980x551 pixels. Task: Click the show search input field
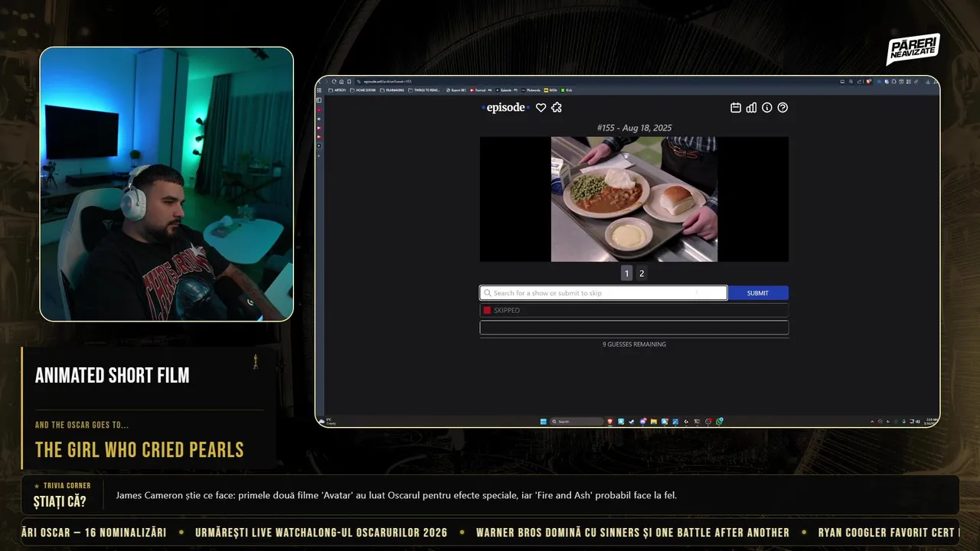point(603,293)
